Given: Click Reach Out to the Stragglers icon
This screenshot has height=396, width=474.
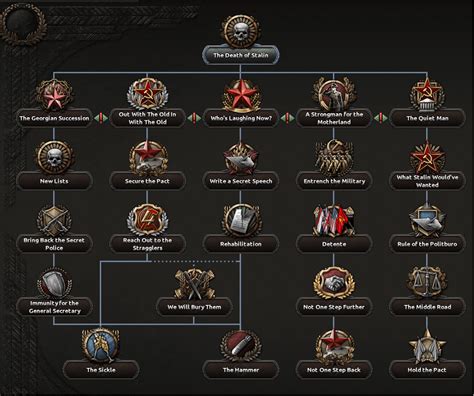Looking at the screenshot, I should tap(147, 220).
